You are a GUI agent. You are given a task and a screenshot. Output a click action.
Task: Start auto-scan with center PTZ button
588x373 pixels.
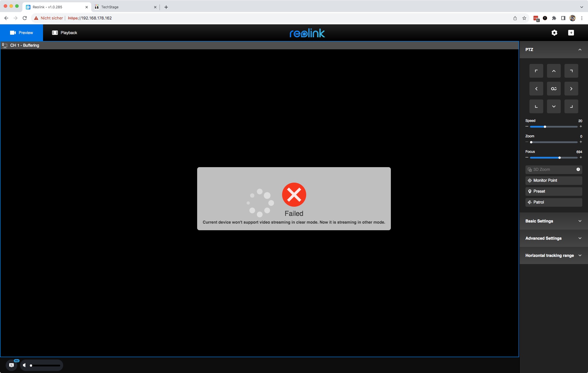pos(554,89)
